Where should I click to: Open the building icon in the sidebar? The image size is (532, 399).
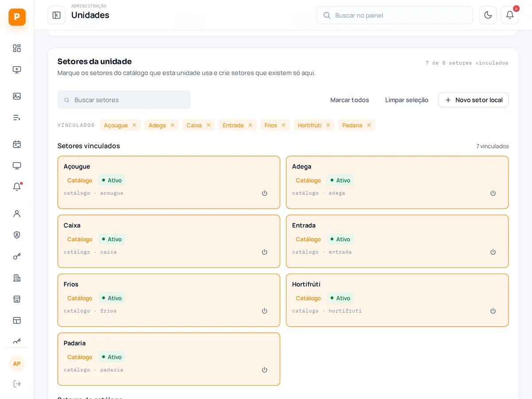pyautogui.click(x=17, y=278)
